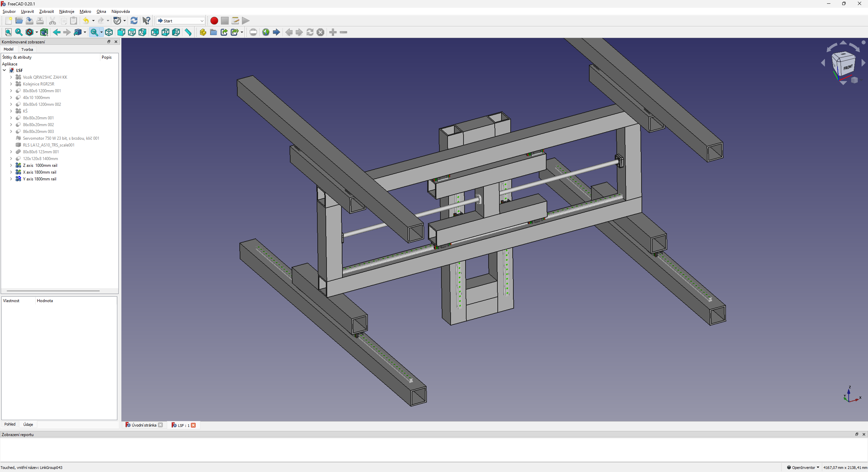
Task: Open the Draw style no-entry icon
Action: (x=29, y=32)
